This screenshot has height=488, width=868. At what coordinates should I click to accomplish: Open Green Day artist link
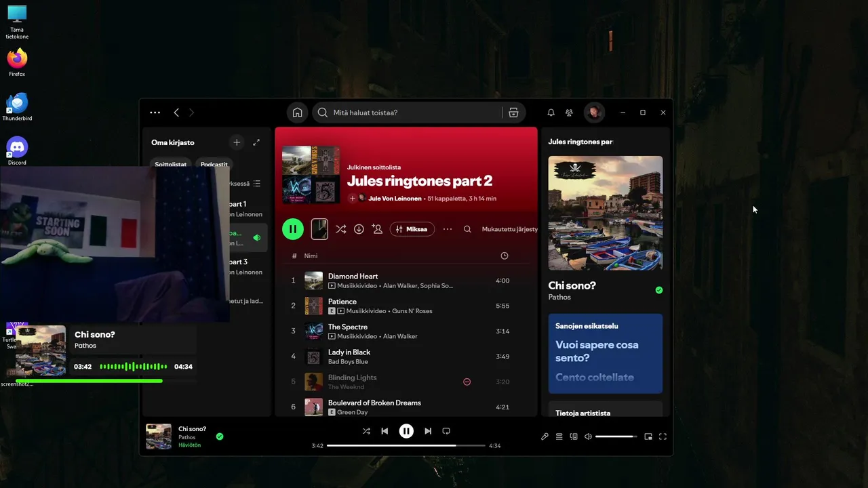pos(352,412)
